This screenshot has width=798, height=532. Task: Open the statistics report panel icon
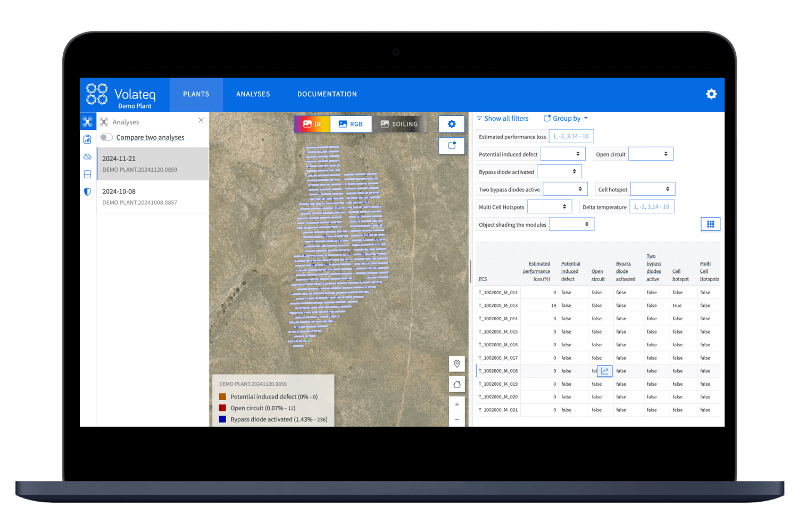[x=87, y=139]
